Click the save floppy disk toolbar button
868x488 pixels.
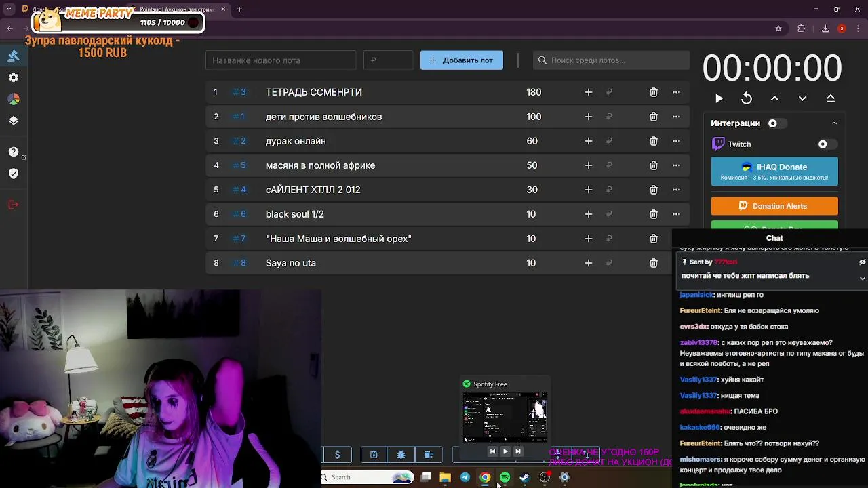click(x=374, y=455)
